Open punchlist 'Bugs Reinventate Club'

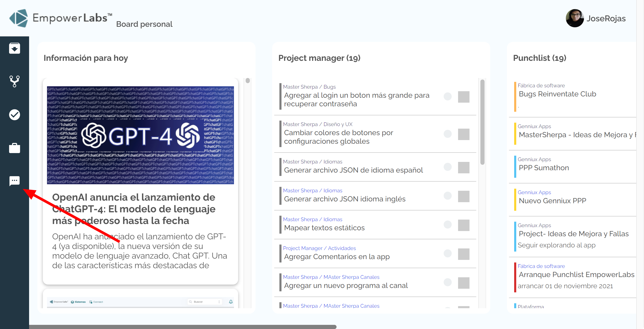(x=558, y=94)
